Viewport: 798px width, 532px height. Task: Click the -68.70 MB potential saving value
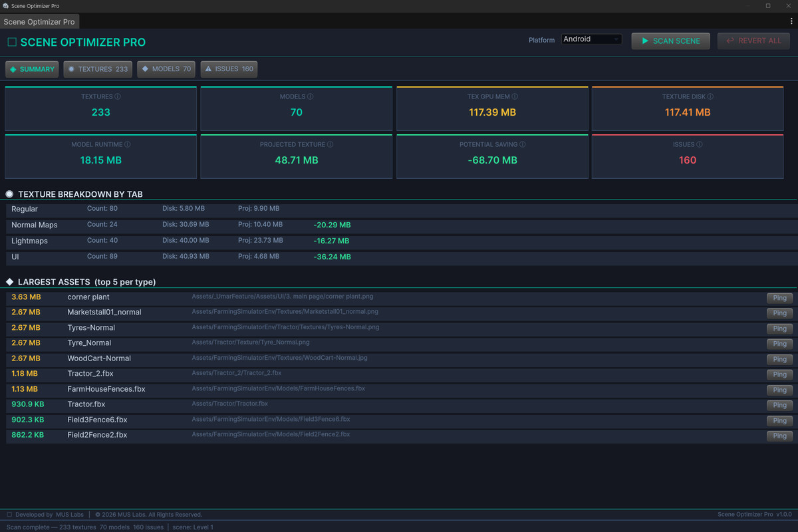pos(492,160)
